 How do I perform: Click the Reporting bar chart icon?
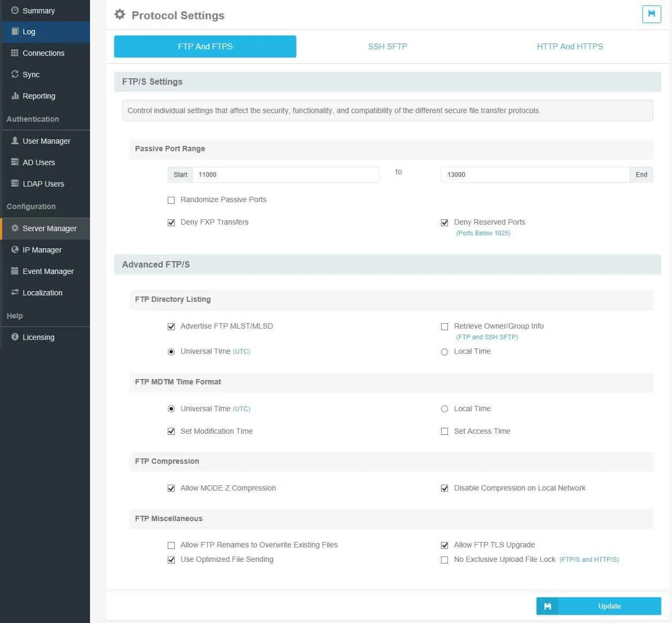click(x=15, y=96)
